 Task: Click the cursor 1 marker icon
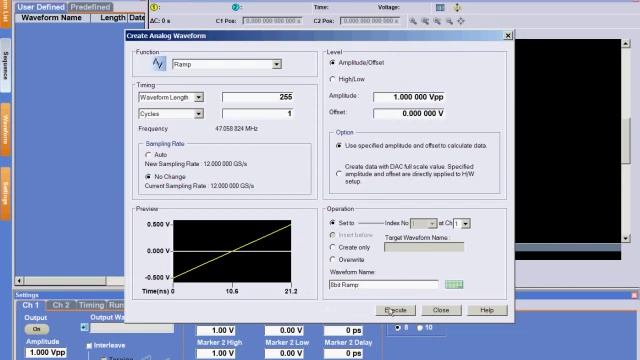tap(154, 7)
